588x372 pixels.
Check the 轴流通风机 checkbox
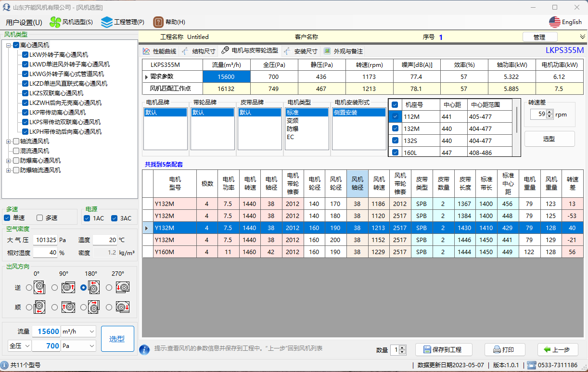point(16,141)
